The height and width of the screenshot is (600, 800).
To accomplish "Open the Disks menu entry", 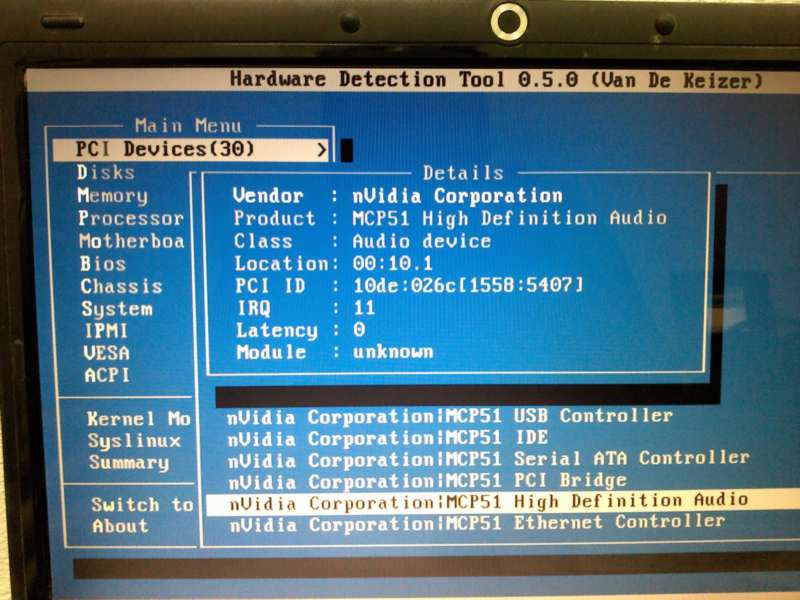I will point(105,173).
